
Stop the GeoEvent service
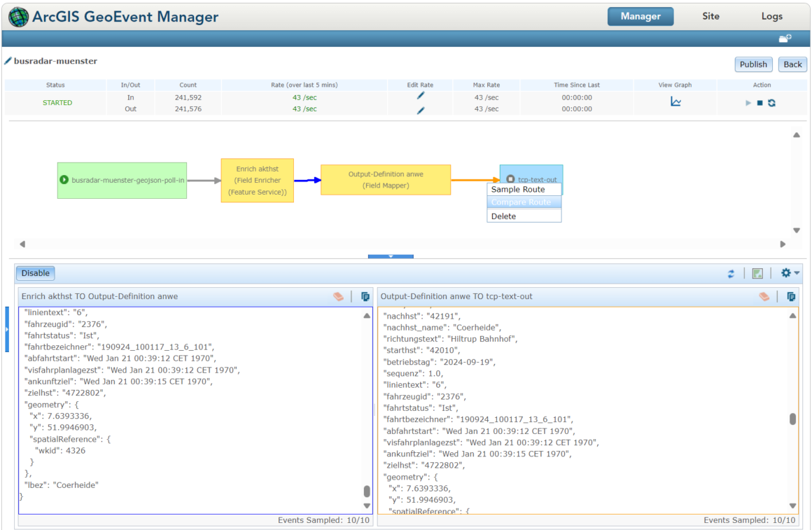point(759,103)
